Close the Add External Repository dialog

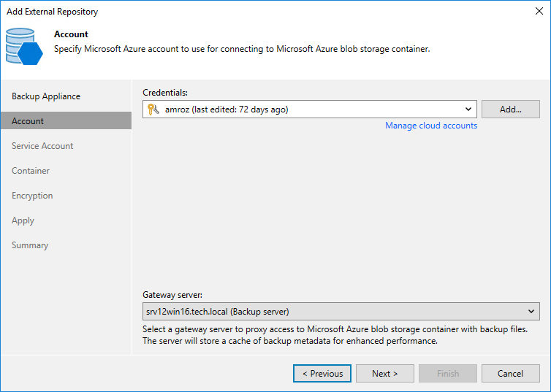(539, 12)
